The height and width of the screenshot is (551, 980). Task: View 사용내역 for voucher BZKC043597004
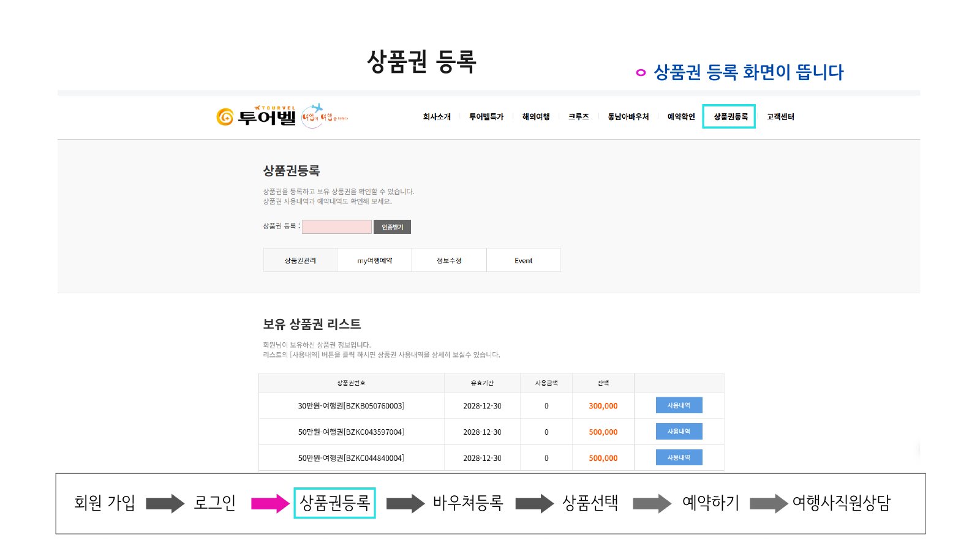[x=679, y=432]
